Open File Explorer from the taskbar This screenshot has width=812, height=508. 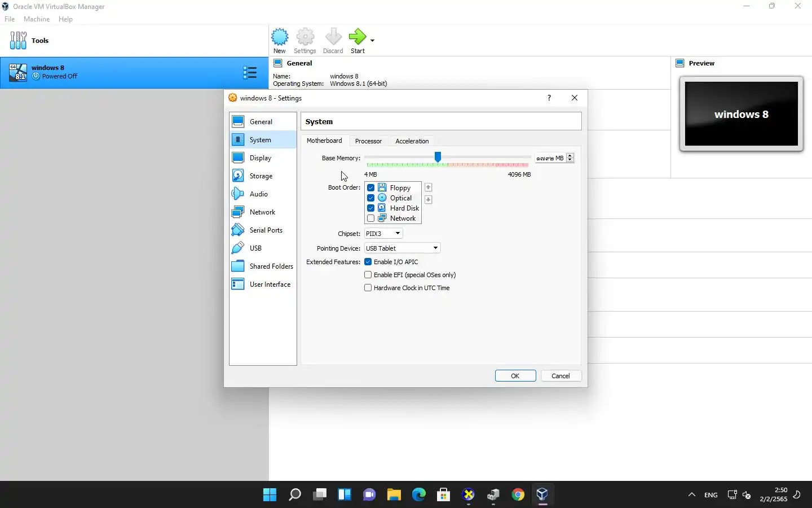point(394,495)
